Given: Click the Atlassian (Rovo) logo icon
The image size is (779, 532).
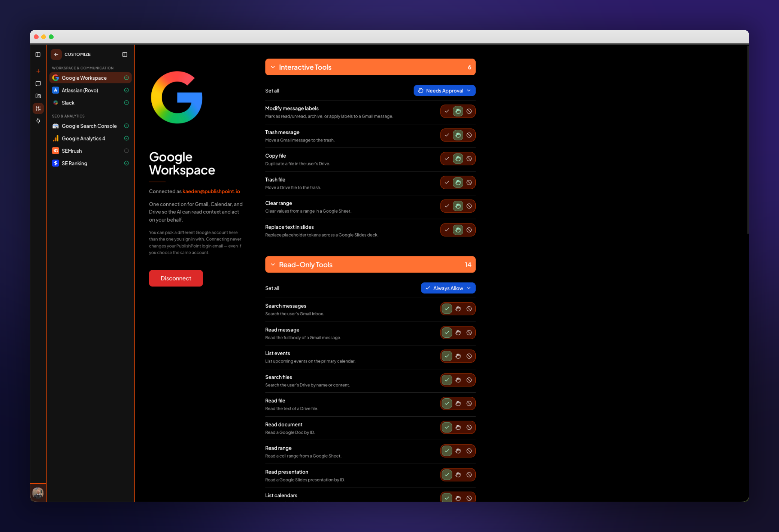Looking at the screenshot, I should (x=55, y=90).
